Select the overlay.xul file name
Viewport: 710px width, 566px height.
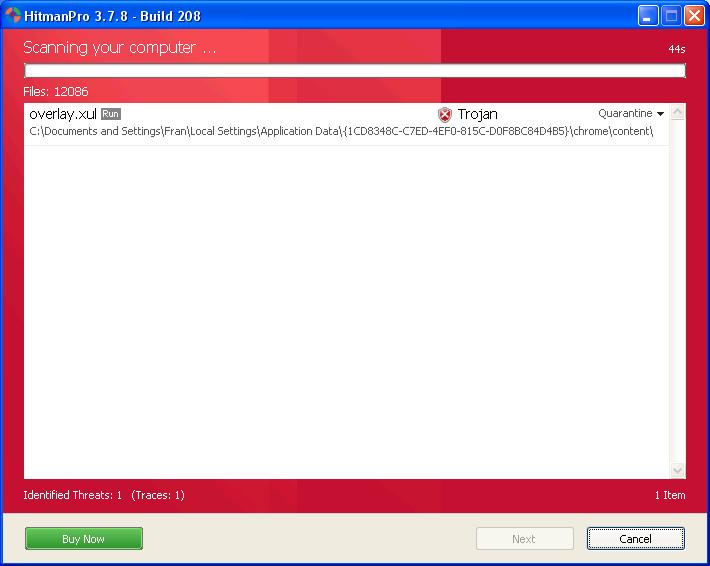[63, 114]
